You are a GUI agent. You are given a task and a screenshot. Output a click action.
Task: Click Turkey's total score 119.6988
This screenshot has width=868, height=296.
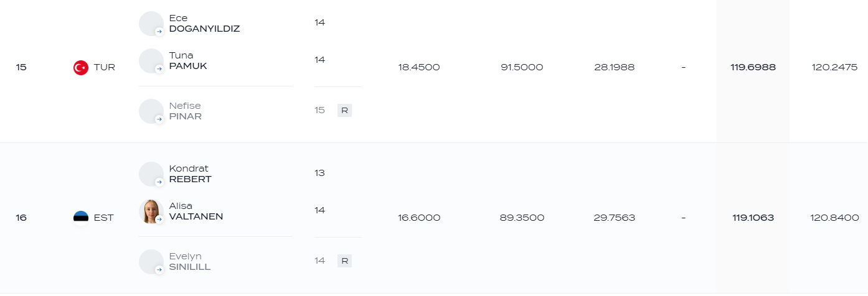click(x=753, y=67)
